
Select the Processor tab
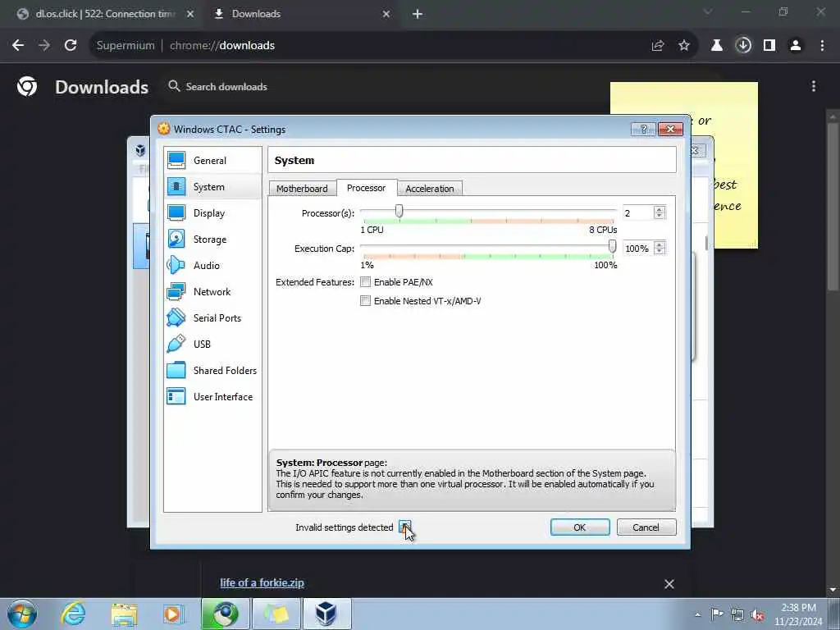tap(367, 188)
